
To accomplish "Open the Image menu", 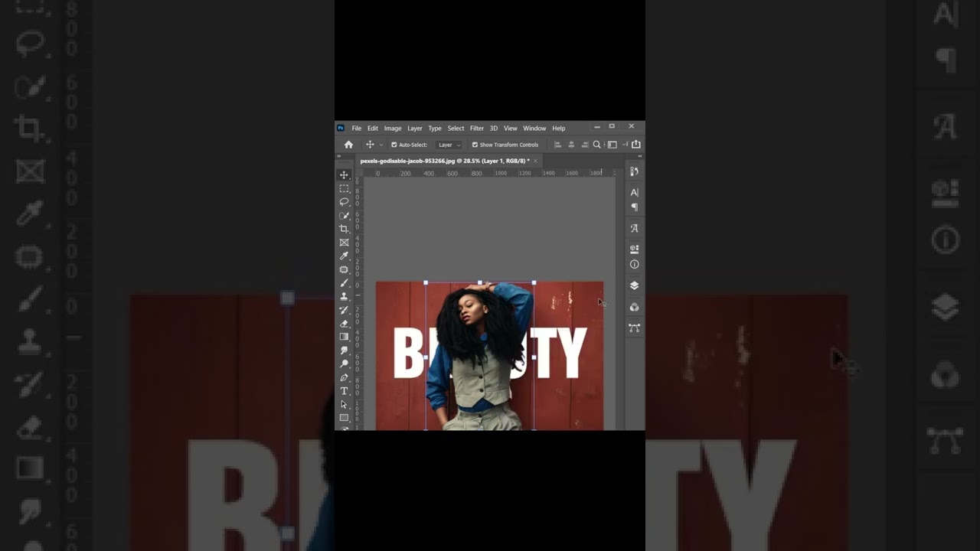I will (393, 129).
